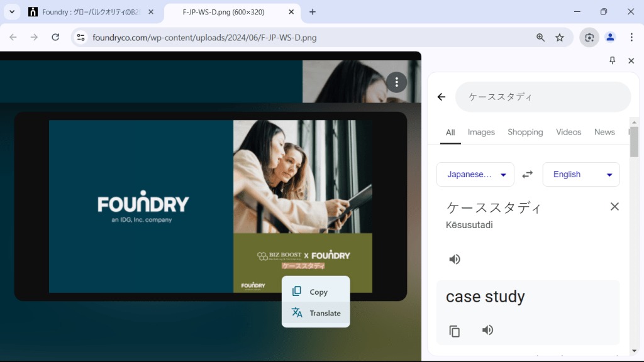The image size is (644, 362).
Task: Dismiss the ケーススタディ translation with the X
Action: tap(614, 206)
